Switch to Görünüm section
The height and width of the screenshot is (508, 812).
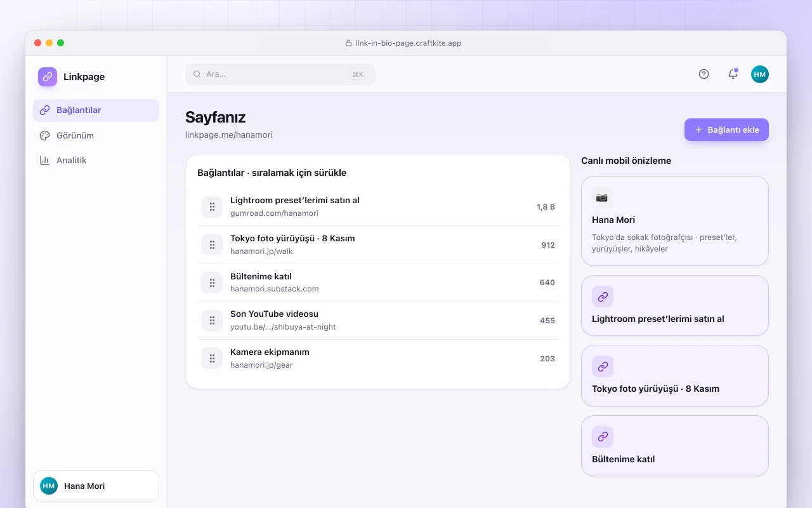click(x=96, y=135)
